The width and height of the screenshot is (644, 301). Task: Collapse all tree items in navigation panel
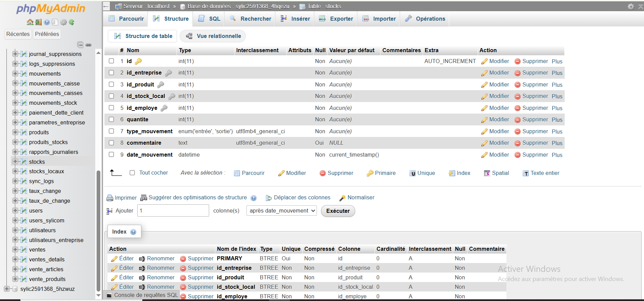click(80, 45)
